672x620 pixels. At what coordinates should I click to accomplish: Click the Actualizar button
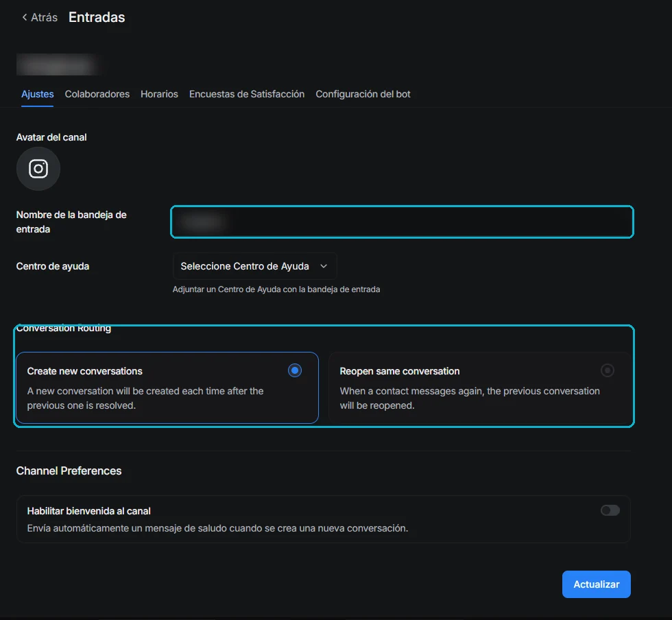(596, 584)
